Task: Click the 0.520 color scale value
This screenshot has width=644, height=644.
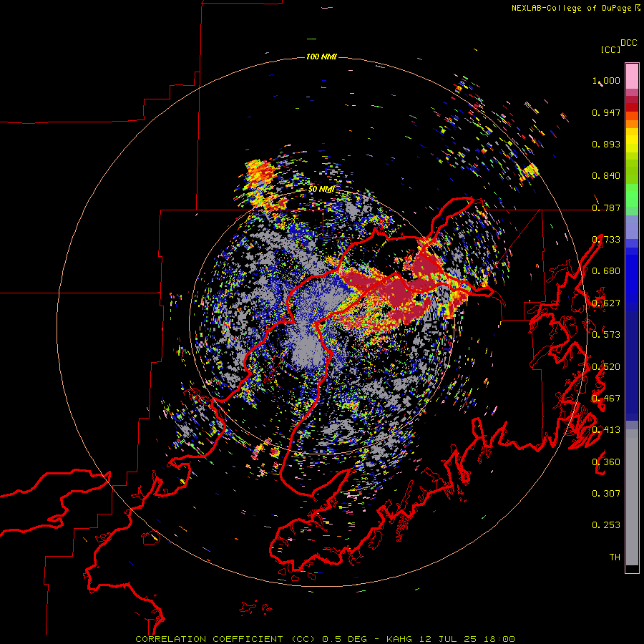Action: click(x=606, y=367)
